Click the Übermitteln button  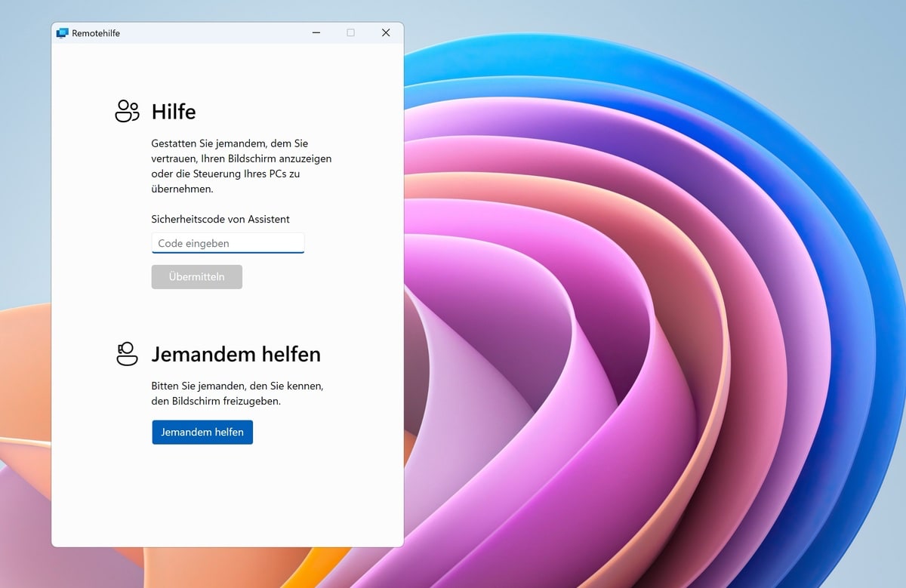(197, 277)
